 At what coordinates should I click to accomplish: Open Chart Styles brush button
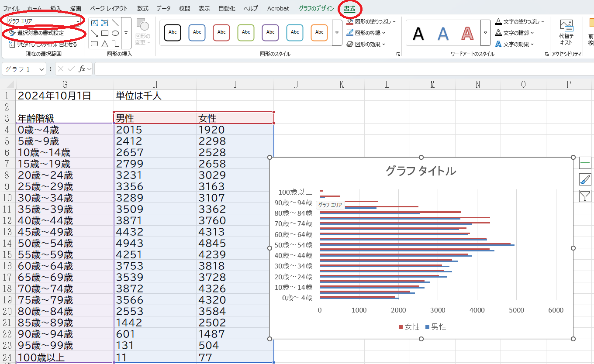[585, 179]
